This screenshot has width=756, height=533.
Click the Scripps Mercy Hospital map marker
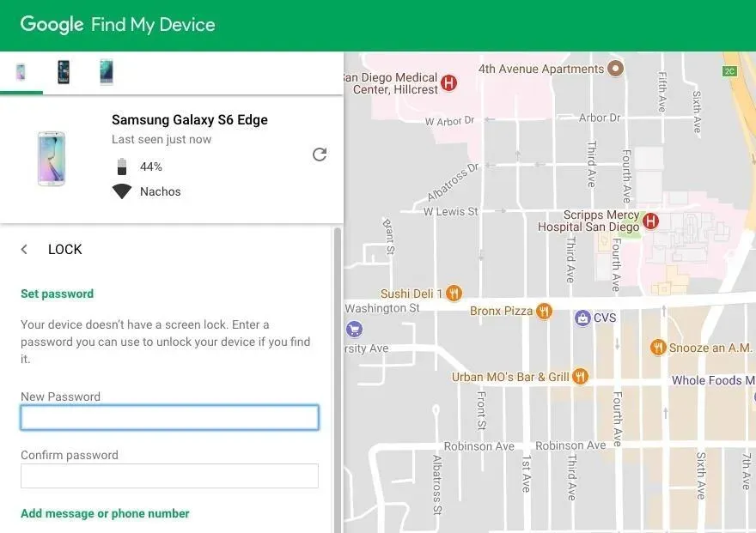click(650, 220)
